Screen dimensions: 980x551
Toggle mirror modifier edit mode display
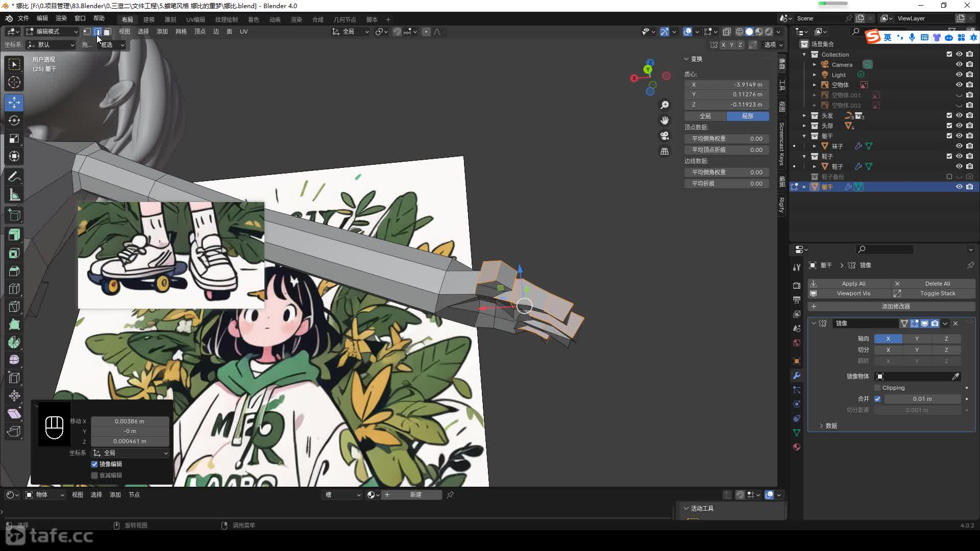[914, 323]
